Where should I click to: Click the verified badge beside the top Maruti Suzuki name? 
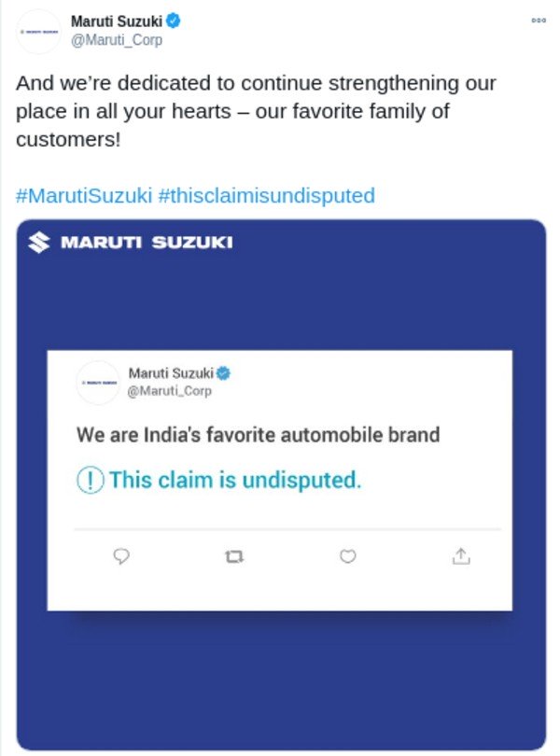click(x=174, y=20)
